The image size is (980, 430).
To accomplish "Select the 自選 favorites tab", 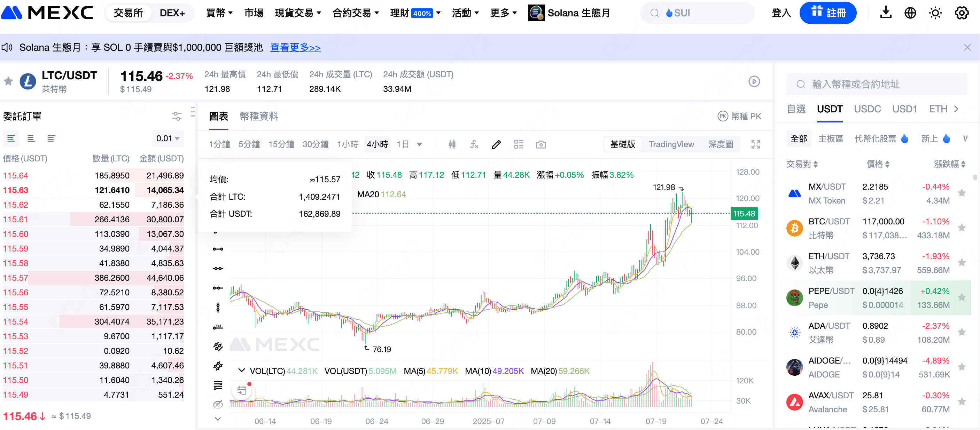I will pos(796,109).
